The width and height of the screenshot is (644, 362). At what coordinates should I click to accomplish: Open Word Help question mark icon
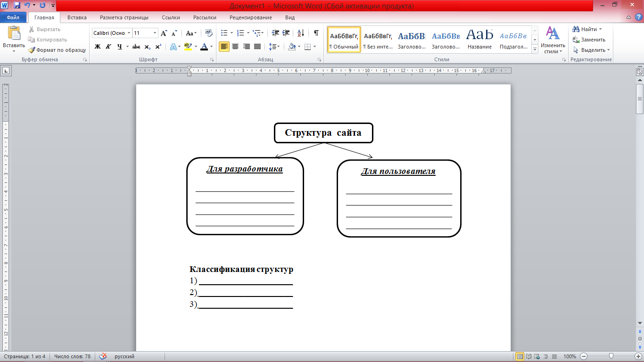(x=638, y=17)
